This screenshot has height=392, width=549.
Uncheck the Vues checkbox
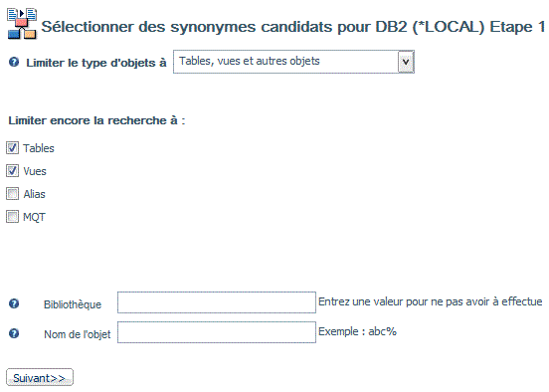[12, 171]
